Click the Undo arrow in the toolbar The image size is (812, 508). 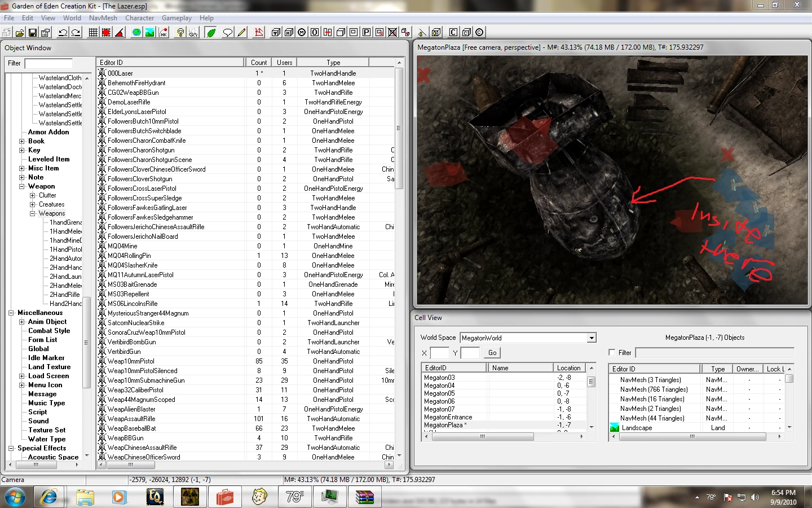[63, 33]
